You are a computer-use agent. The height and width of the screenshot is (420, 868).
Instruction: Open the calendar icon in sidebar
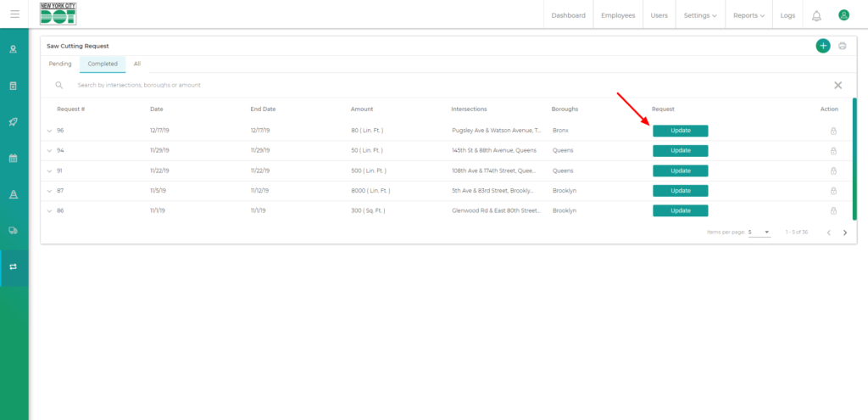14,158
